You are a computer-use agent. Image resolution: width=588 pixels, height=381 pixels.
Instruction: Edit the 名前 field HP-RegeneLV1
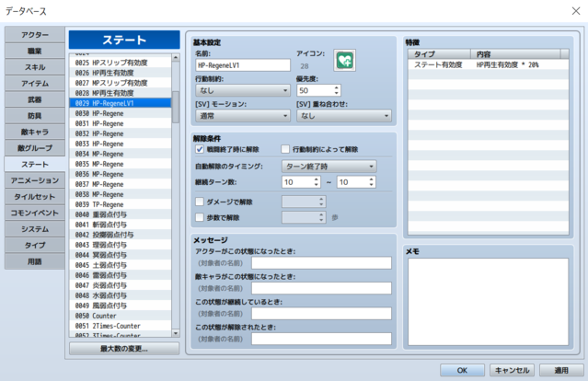pyautogui.click(x=243, y=65)
